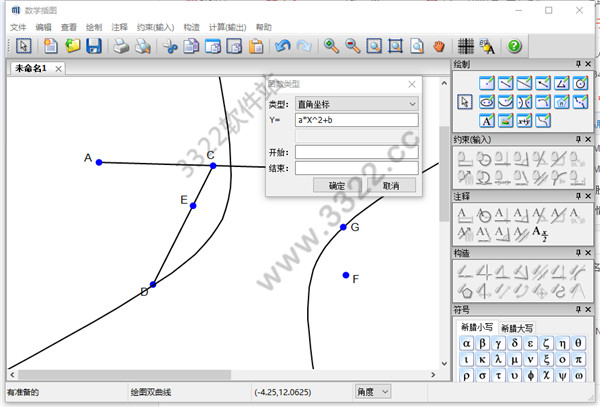Switch to the 希腊大写 tab
Screen dimensions: 600x407
click(517, 327)
